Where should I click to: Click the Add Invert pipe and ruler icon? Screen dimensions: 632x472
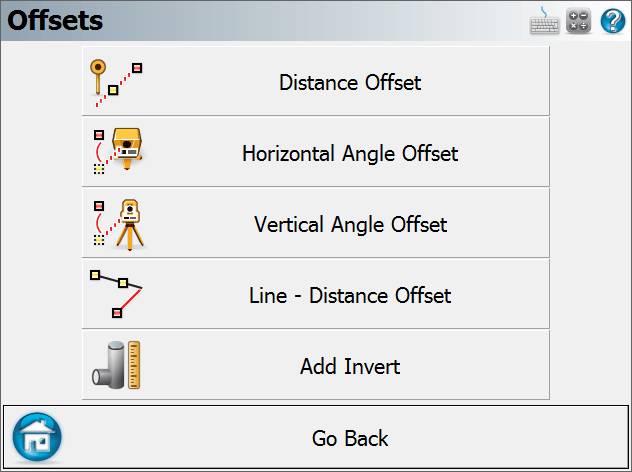[x=116, y=365]
